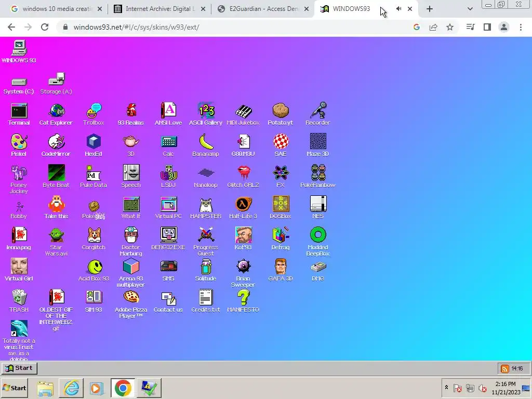Image resolution: width=532 pixels, height=399 pixels.
Task: Launch Brian Sweeper
Action: pos(243,273)
